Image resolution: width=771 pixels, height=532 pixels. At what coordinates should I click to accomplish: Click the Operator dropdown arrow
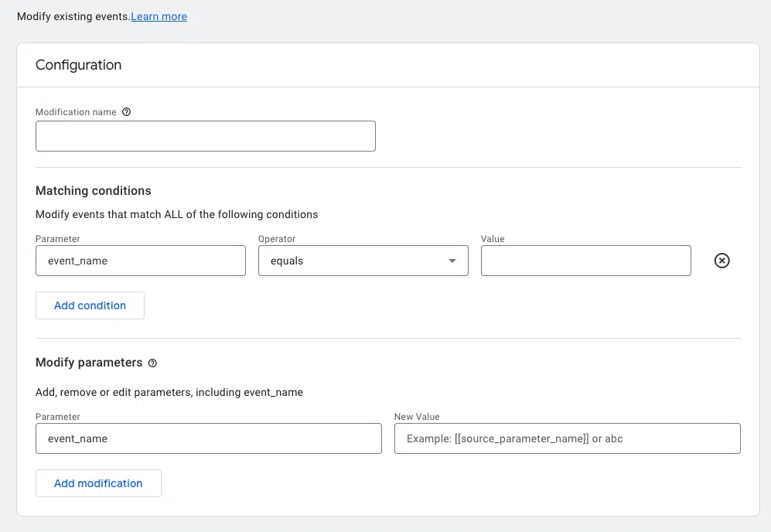point(452,261)
